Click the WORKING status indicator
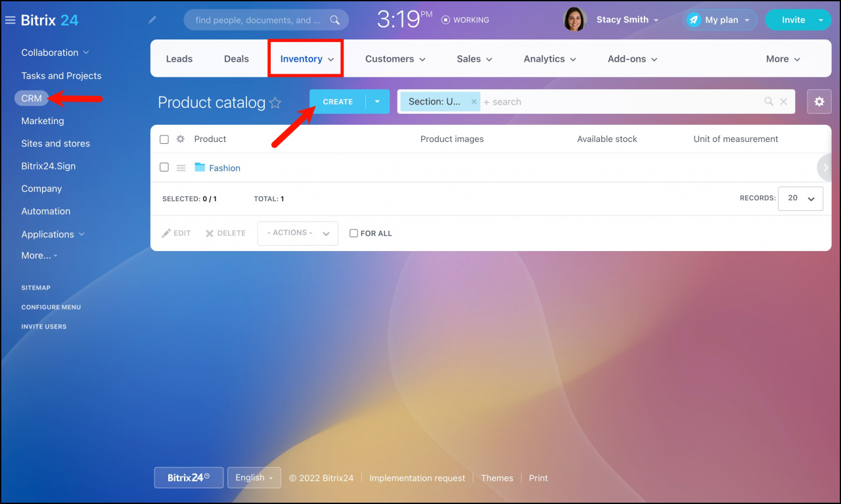 pos(465,20)
